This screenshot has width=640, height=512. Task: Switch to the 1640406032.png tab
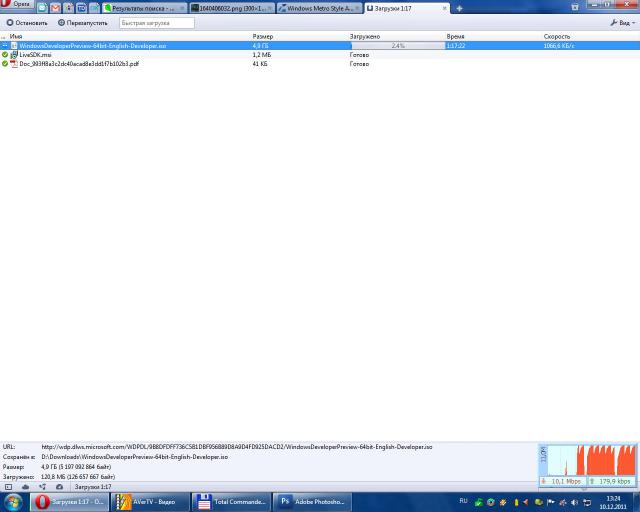pos(232,8)
